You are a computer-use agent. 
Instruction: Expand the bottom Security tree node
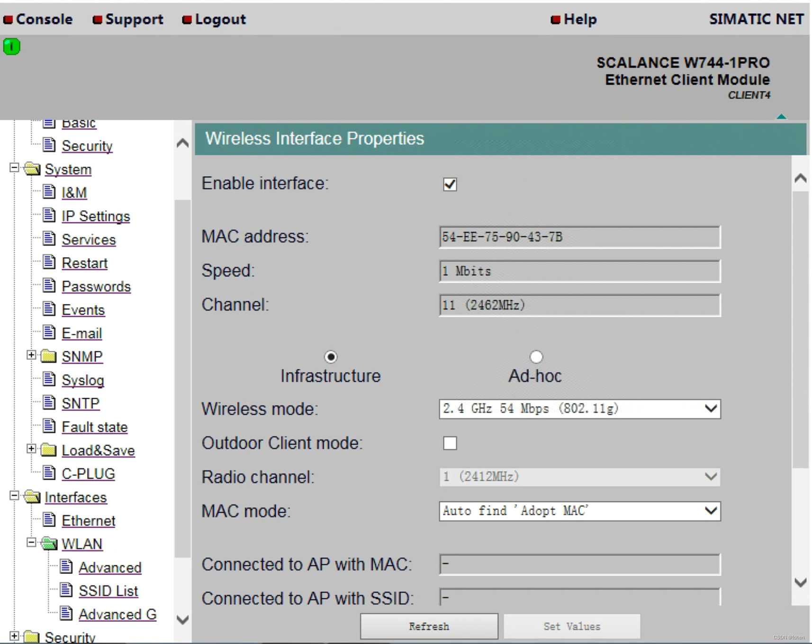14,636
